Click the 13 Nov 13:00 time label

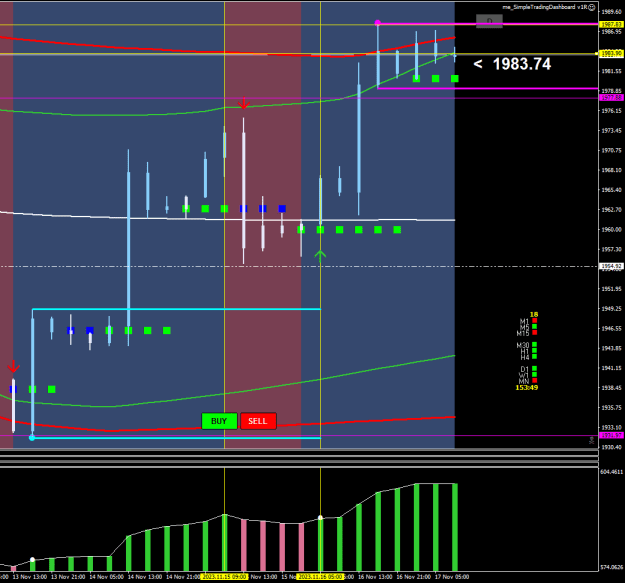[30, 577]
